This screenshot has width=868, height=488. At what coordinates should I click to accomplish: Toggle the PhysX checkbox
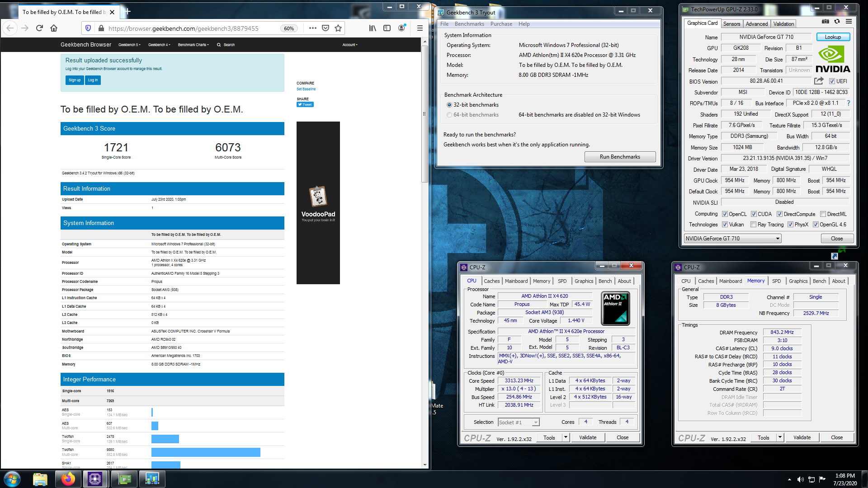(x=790, y=225)
